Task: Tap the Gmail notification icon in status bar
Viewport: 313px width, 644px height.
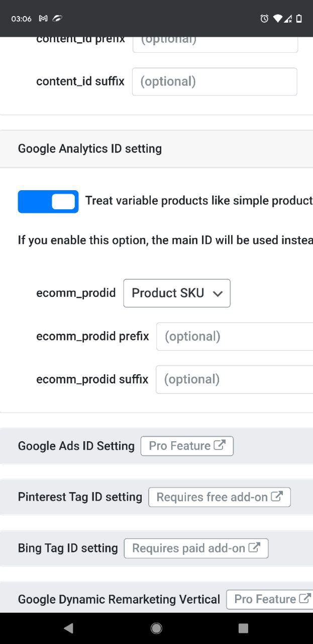Action: click(x=43, y=19)
